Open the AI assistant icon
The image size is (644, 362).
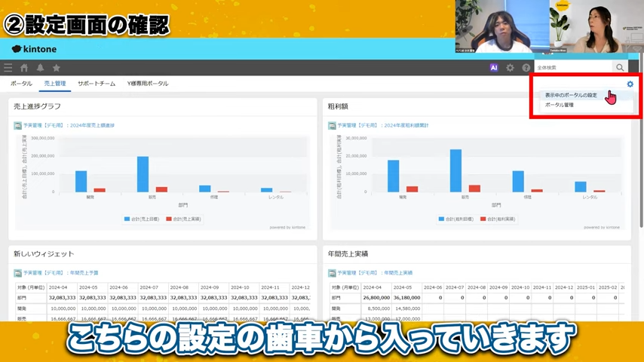(x=494, y=68)
